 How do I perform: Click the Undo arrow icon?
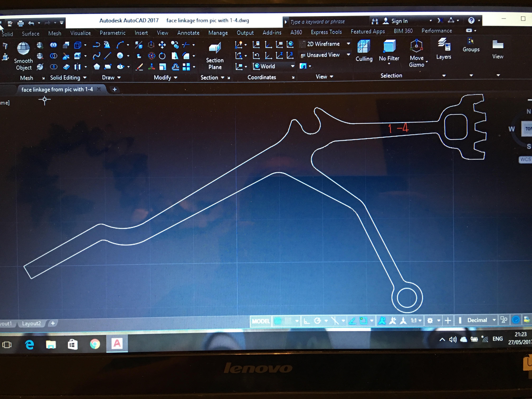pyautogui.click(x=31, y=23)
